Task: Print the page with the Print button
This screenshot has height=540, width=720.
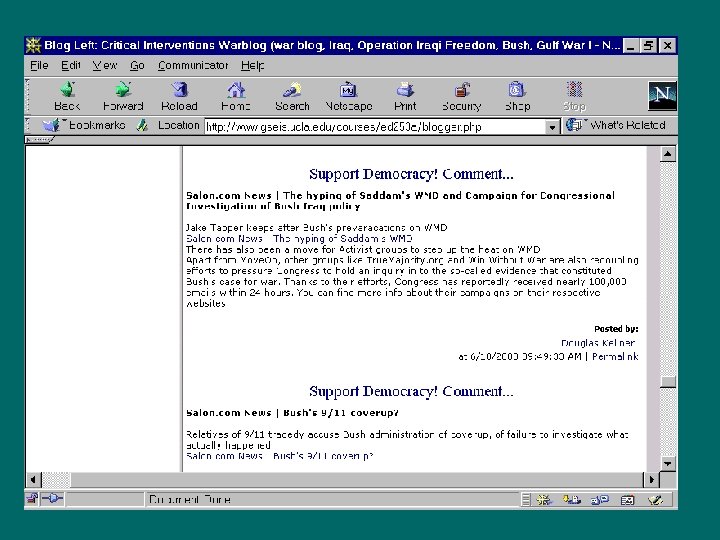Action: point(405,96)
